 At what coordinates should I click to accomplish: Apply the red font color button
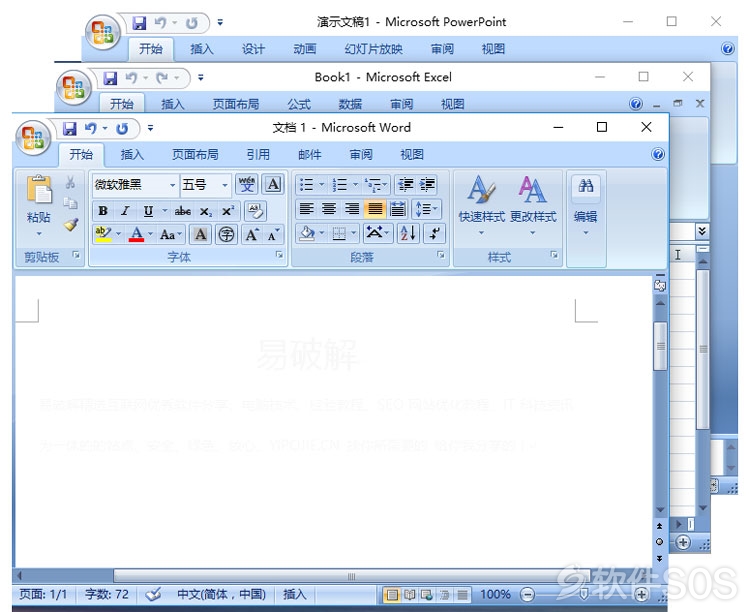pos(136,234)
